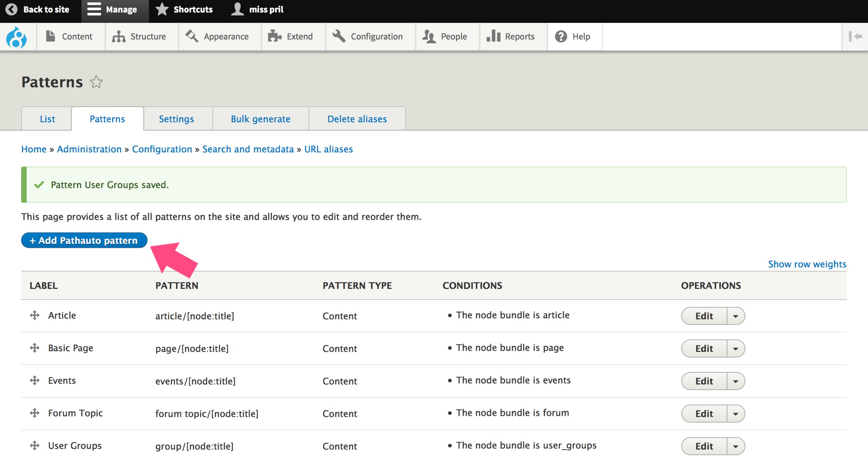Open the List tab
Image resolution: width=868 pixels, height=460 pixels.
47,119
